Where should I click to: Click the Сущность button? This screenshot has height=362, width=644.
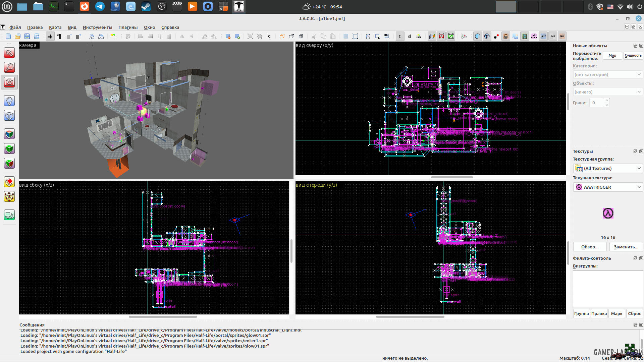(633, 56)
